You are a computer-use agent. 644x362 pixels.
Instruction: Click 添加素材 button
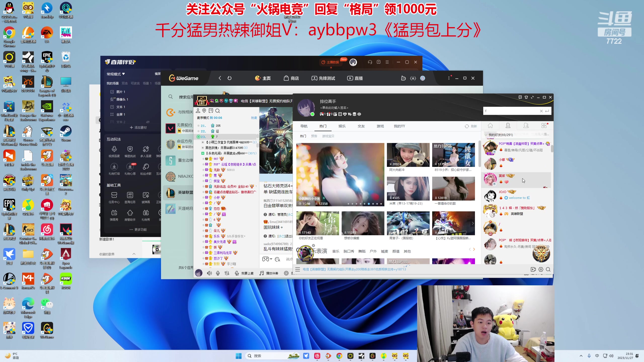pyautogui.click(x=138, y=128)
